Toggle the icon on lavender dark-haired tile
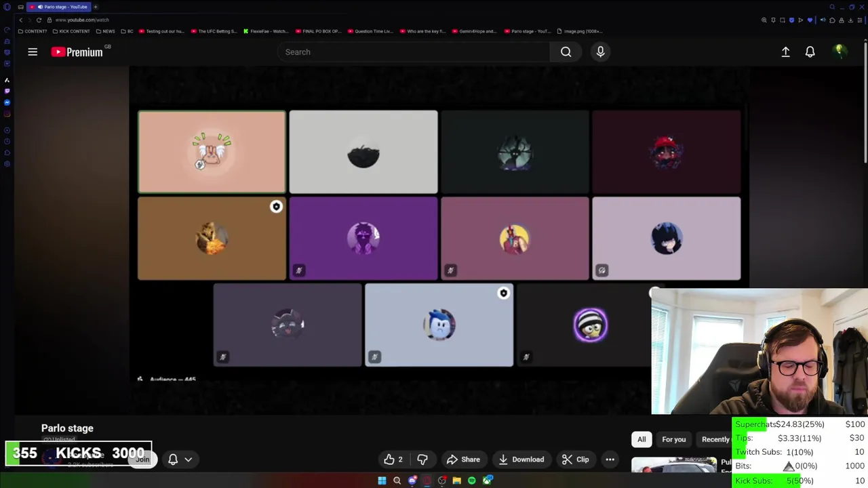The height and width of the screenshot is (488, 868). pos(601,270)
